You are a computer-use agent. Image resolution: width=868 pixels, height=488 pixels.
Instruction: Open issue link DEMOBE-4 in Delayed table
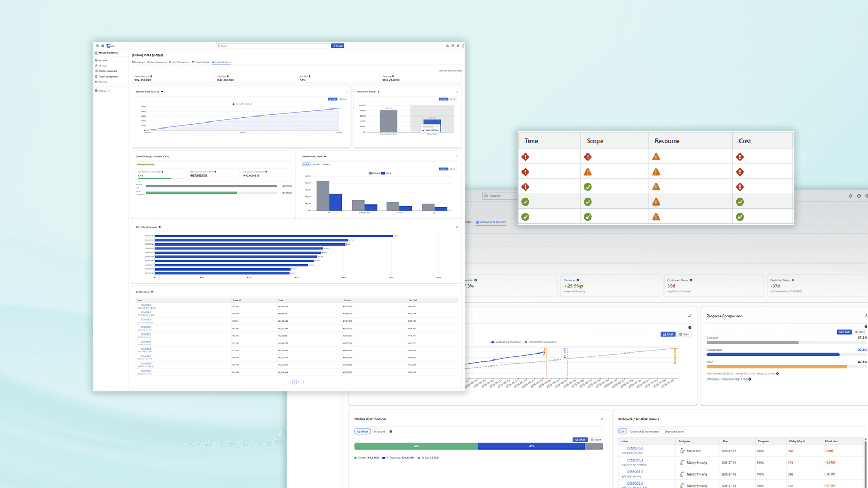[x=635, y=460]
